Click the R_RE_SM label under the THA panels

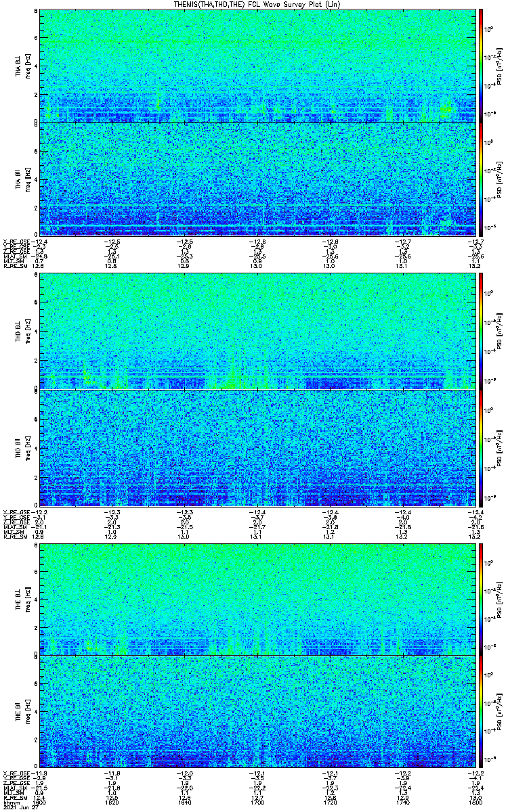click(14, 267)
